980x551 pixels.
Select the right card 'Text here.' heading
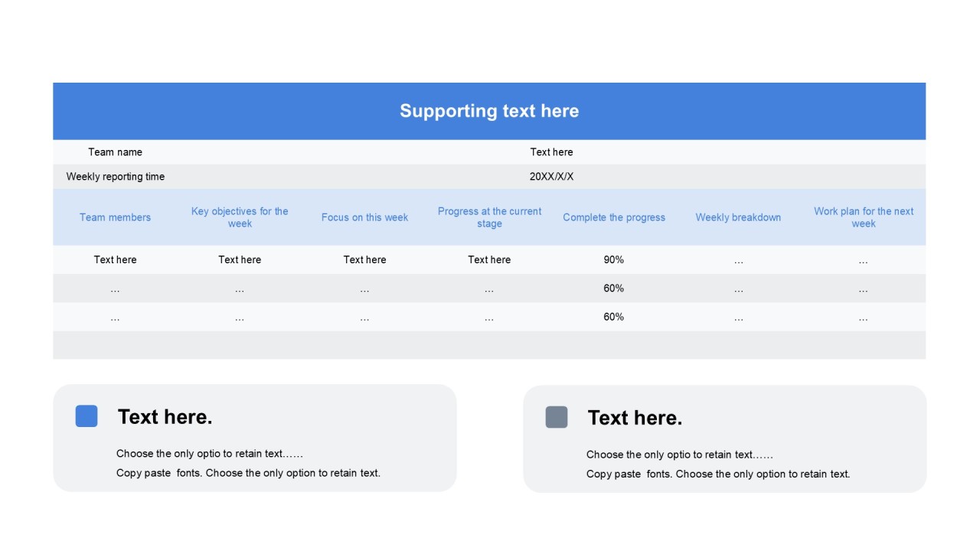(635, 418)
